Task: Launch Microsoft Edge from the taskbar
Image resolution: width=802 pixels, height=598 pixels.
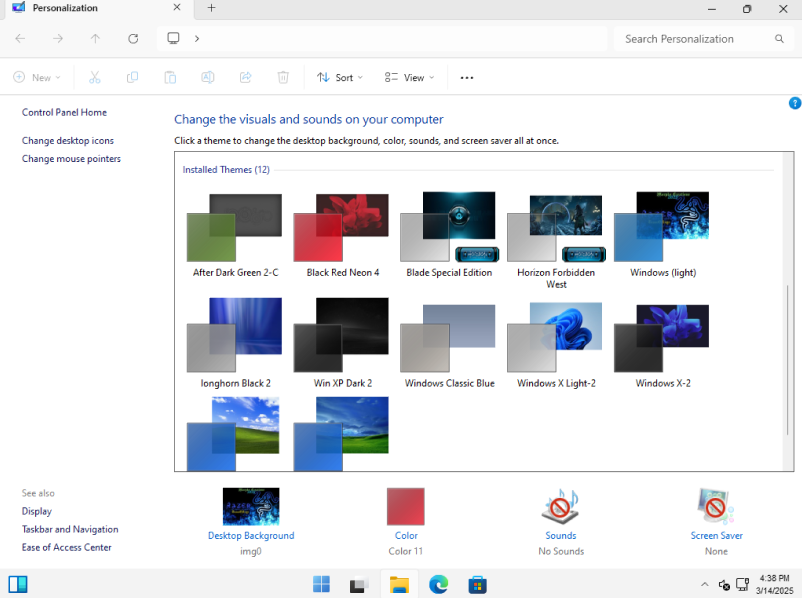Action: tap(438, 584)
